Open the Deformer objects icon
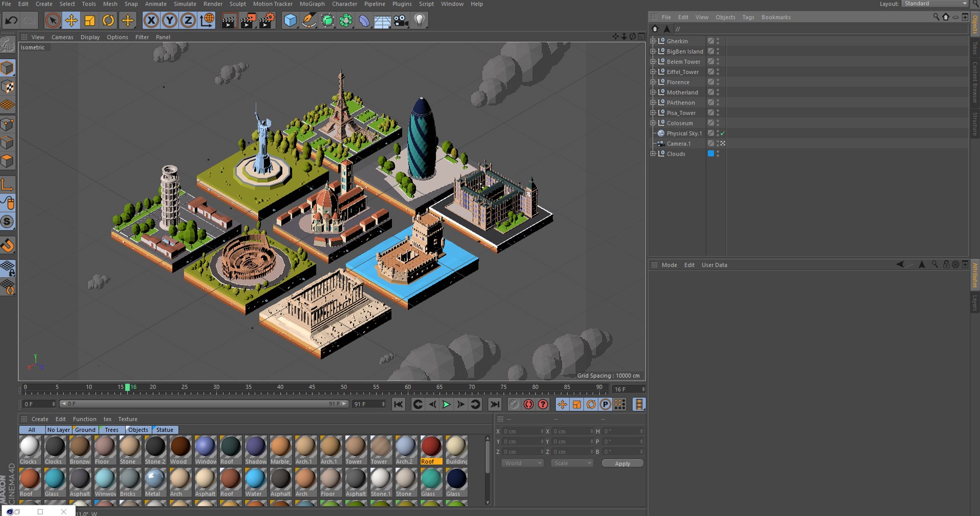 click(x=364, y=20)
